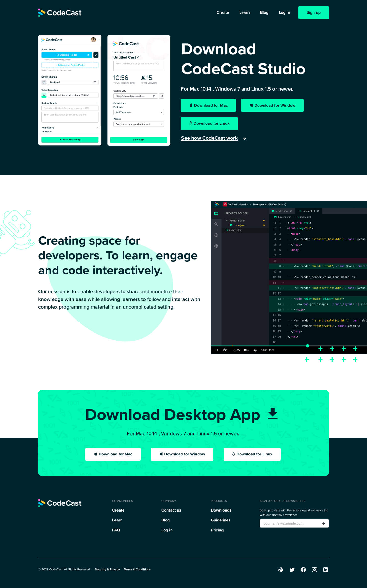Viewport: 367px width, 588px height.
Task: Open the LinkedIn social icon
Action: (x=326, y=570)
